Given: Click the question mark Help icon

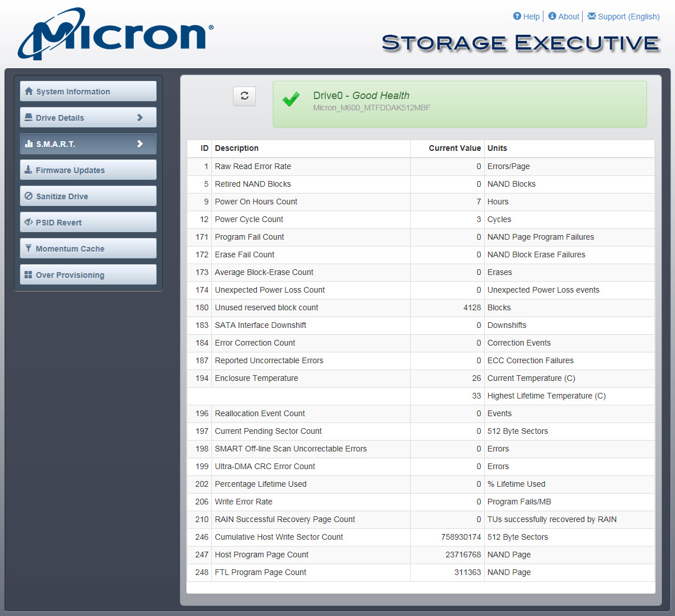Looking at the screenshot, I should [x=517, y=16].
